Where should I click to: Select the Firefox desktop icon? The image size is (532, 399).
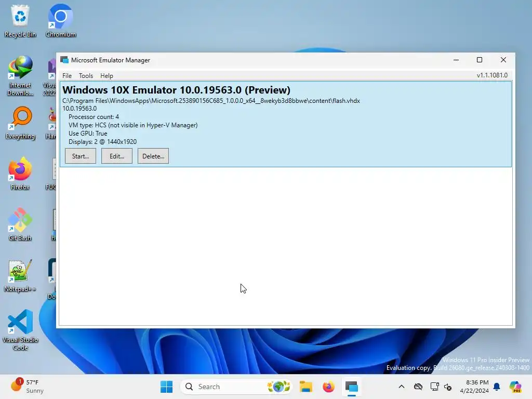pos(20,174)
